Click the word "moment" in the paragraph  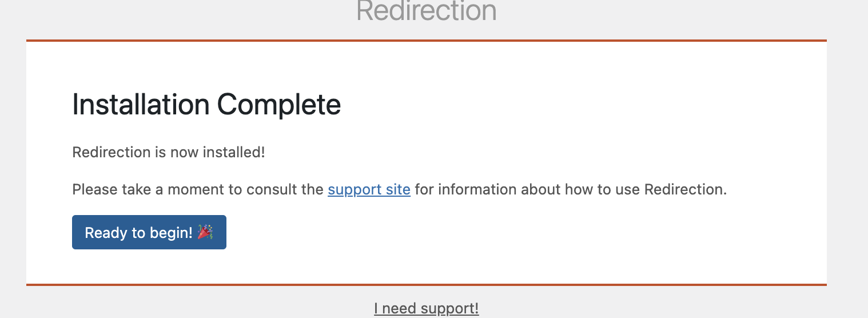click(200, 189)
